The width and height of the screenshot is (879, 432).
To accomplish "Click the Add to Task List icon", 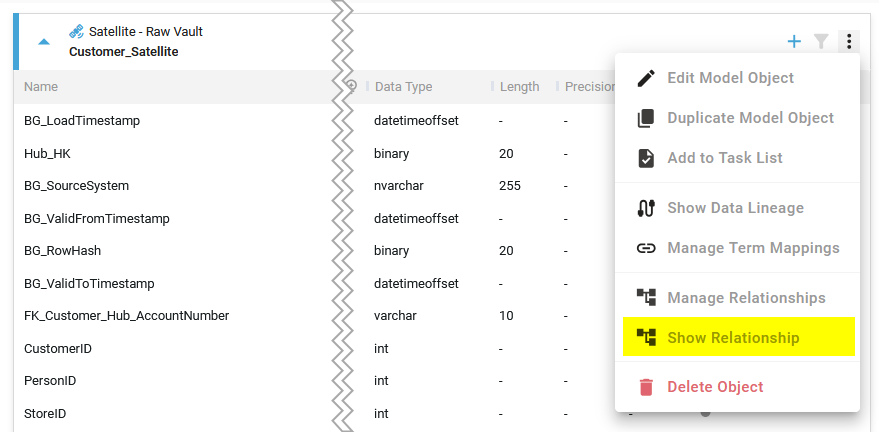I will (646, 158).
